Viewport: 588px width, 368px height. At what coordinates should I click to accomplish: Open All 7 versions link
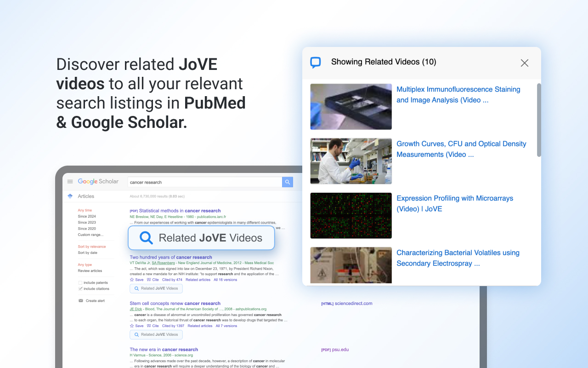tap(226, 326)
